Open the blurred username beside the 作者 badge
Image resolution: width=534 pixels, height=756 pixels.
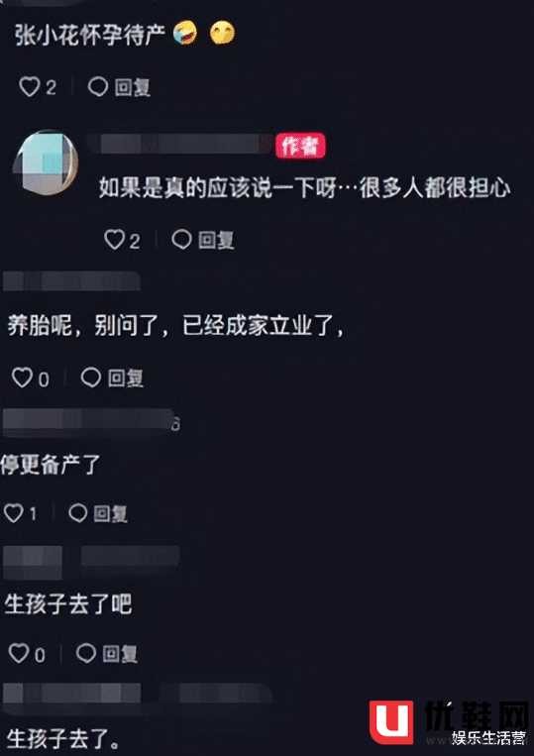click(x=180, y=144)
